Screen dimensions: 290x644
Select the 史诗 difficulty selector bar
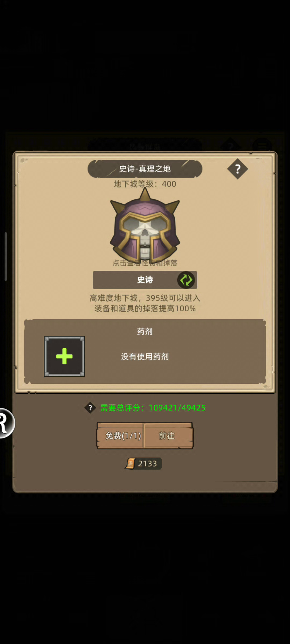pos(145,280)
